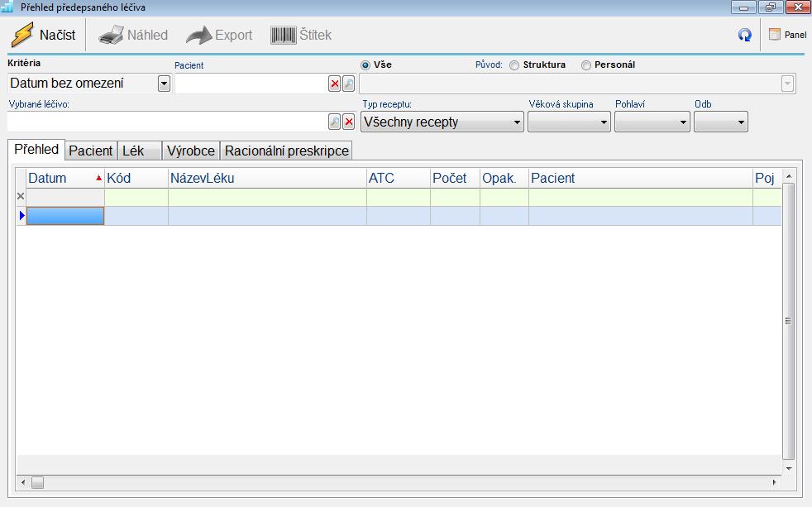Select the Vše radio button

(x=365, y=65)
